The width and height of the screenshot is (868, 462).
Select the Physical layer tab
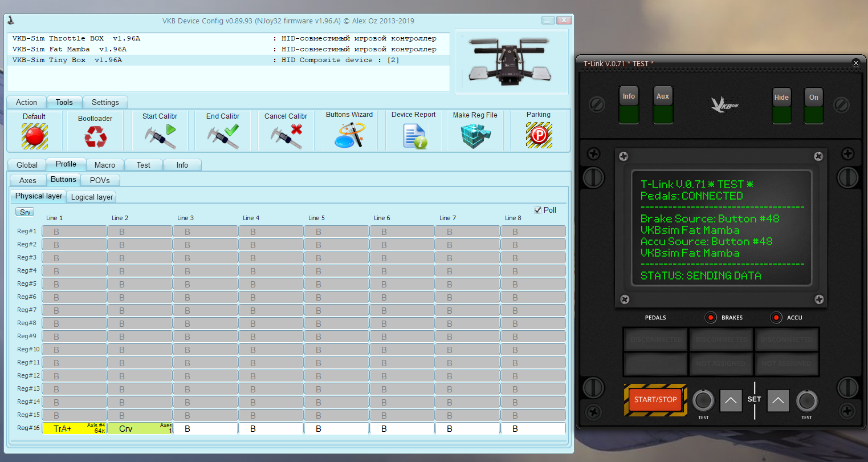[39, 196]
